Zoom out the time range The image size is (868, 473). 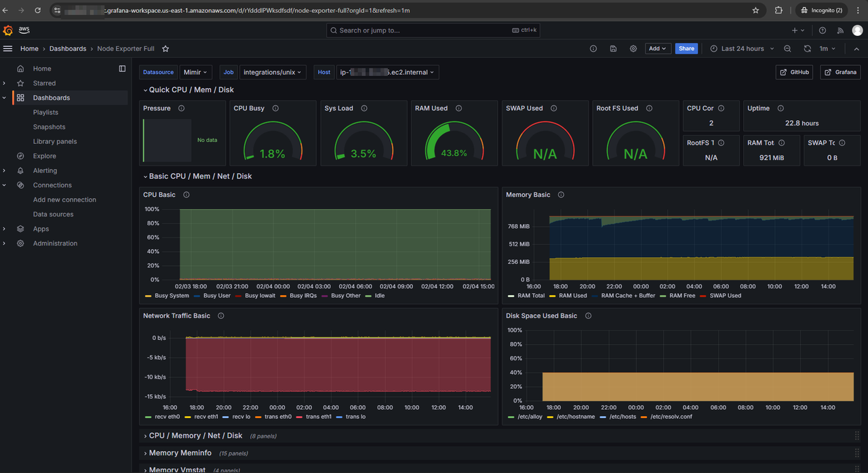[x=787, y=49]
